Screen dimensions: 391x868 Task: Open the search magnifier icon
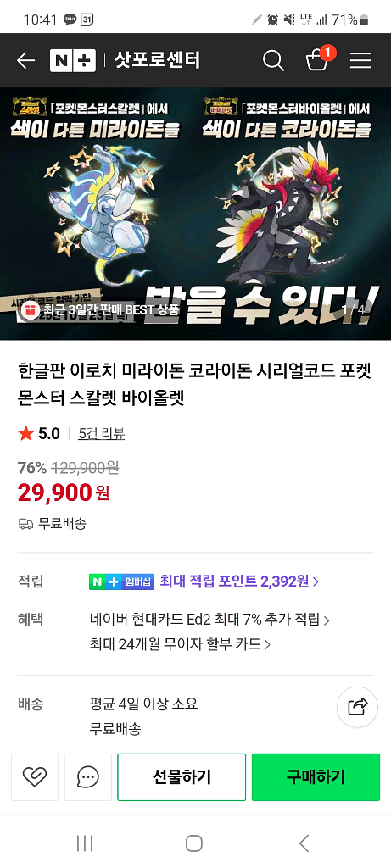pyautogui.click(x=273, y=60)
